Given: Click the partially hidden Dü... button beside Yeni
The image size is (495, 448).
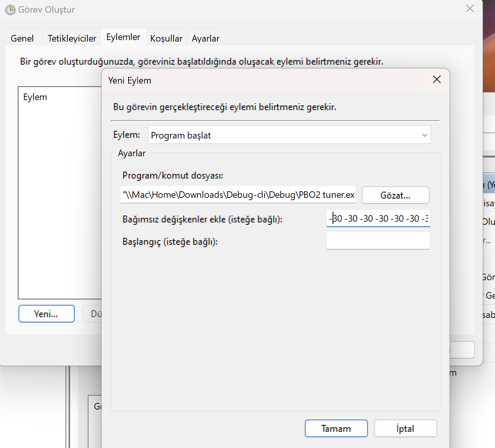Looking at the screenshot, I should pyautogui.click(x=92, y=314).
